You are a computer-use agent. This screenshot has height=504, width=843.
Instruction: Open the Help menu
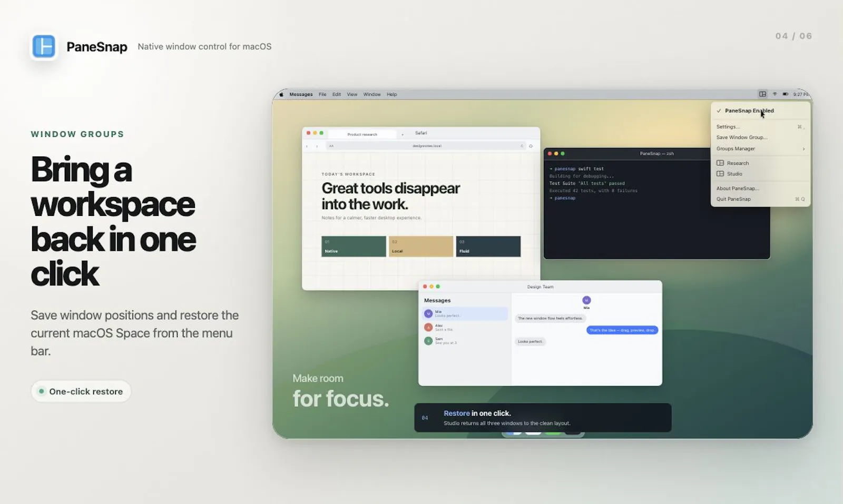(392, 94)
